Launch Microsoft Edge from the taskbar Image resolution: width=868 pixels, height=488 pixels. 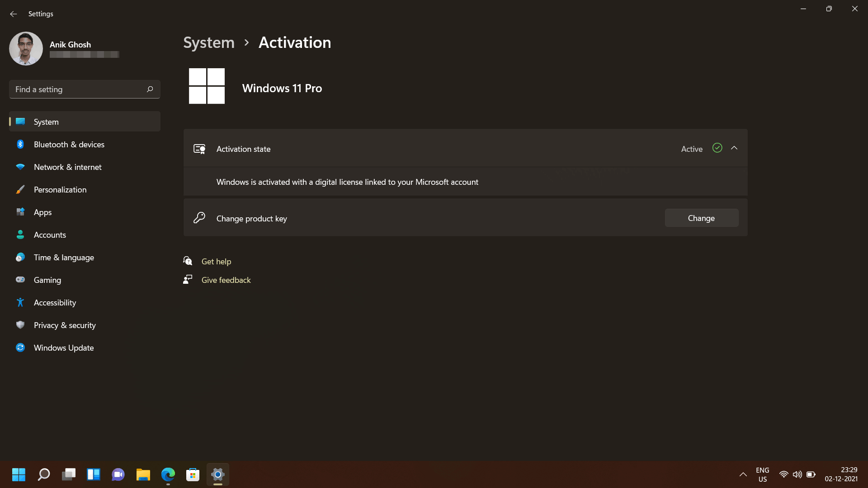168,474
